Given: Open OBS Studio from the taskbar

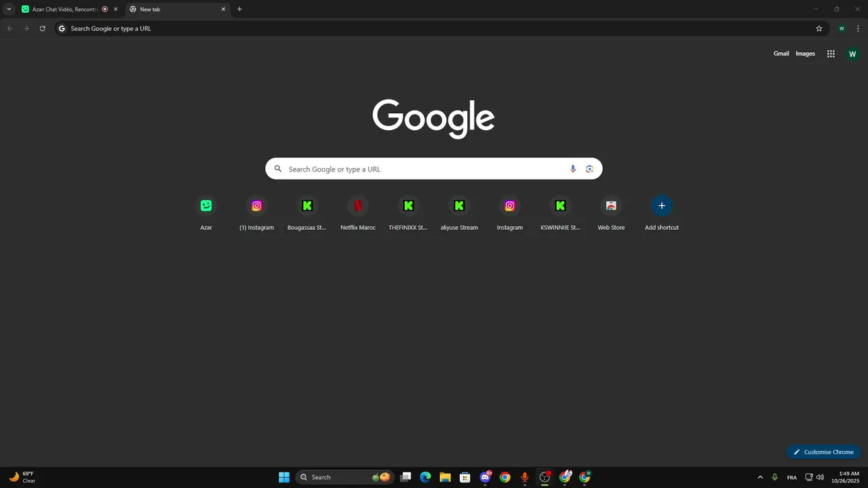Looking at the screenshot, I should tap(545, 477).
